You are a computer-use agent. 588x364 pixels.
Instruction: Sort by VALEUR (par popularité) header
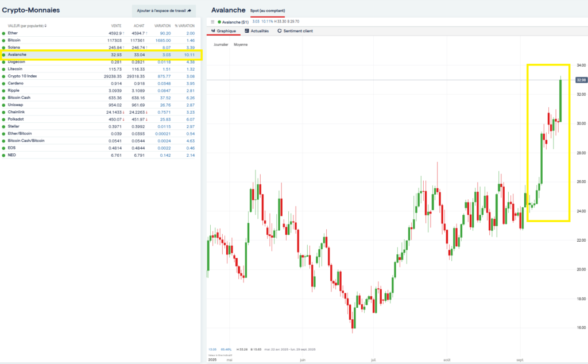27,26
